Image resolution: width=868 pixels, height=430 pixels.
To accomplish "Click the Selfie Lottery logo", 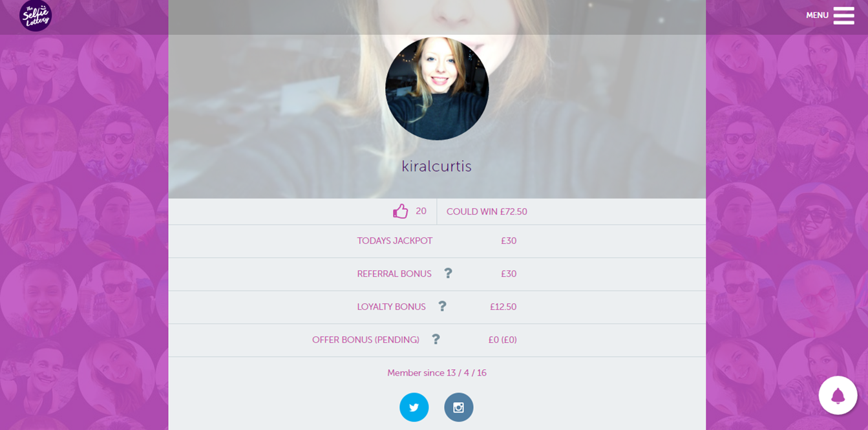I will coord(36,16).
